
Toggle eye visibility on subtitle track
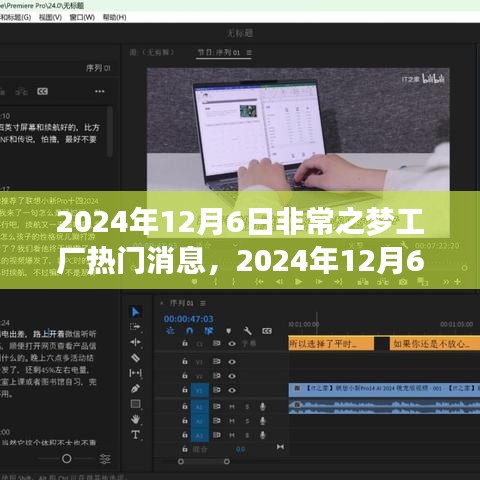click(232, 343)
